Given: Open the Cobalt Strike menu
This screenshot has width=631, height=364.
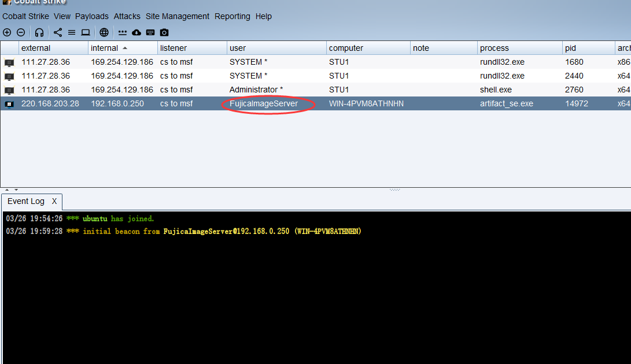Looking at the screenshot, I should (26, 17).
